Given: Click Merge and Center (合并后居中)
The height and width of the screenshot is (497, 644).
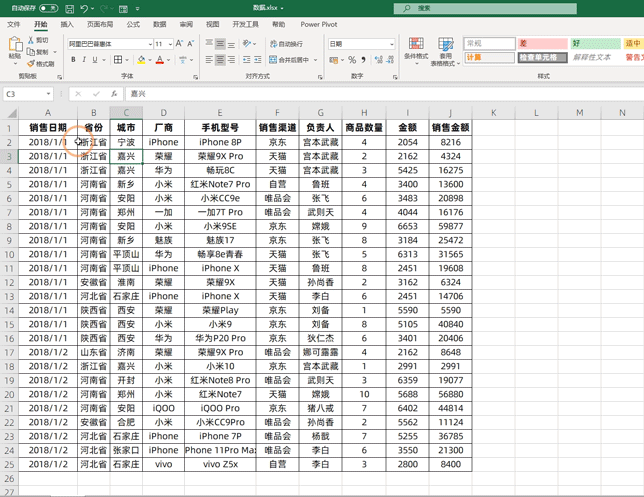Looking at the screenshot, I should 289,60.
